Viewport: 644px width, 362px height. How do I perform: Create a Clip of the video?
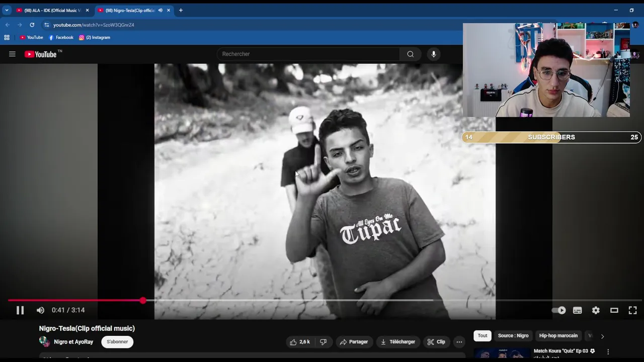(436, 342)
